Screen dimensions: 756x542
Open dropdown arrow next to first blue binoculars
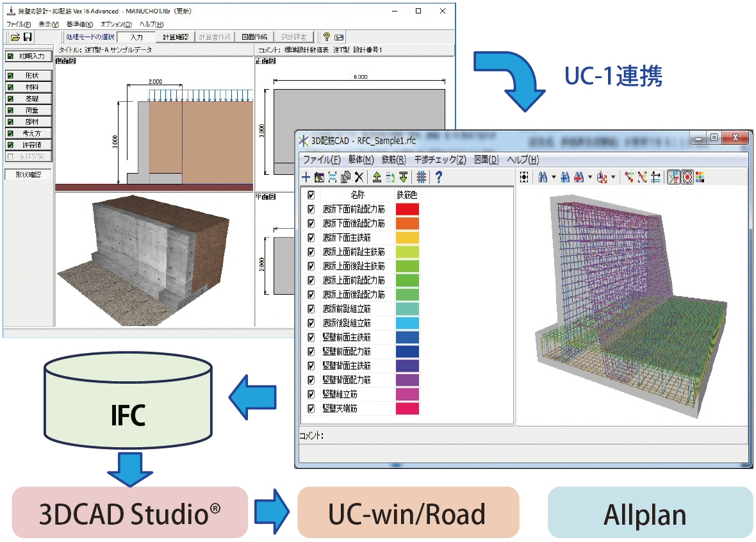[554, 177]
